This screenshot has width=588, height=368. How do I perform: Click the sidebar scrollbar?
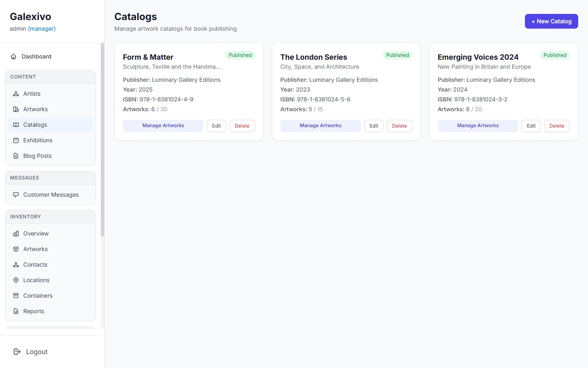102,139
